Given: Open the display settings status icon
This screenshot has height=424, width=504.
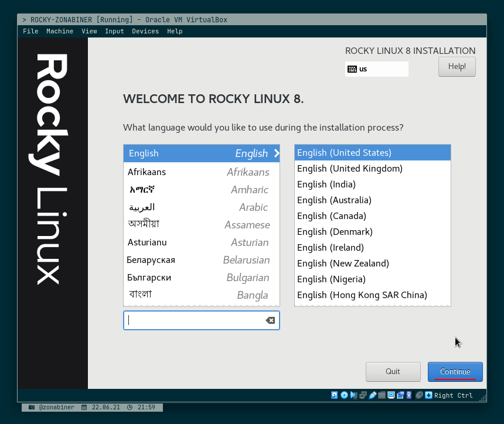Looking at the screenshot, I should point(391,395).
